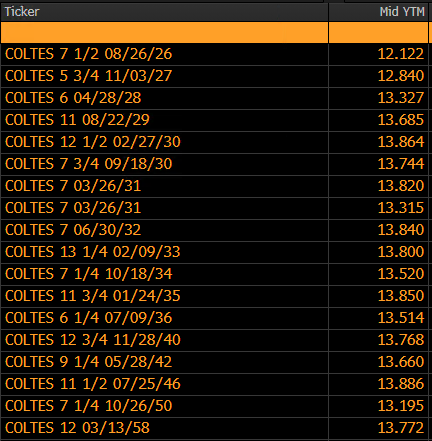
Task: Click the 13.327 Mid YTM value
Action: [401, 98]
